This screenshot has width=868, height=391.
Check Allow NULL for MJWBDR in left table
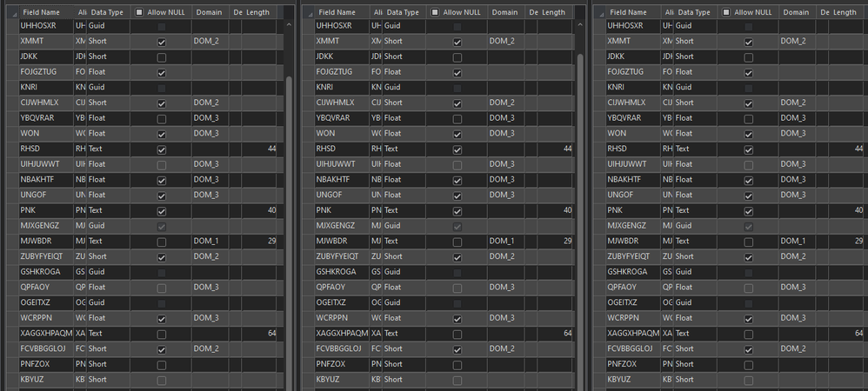(162, 242)
